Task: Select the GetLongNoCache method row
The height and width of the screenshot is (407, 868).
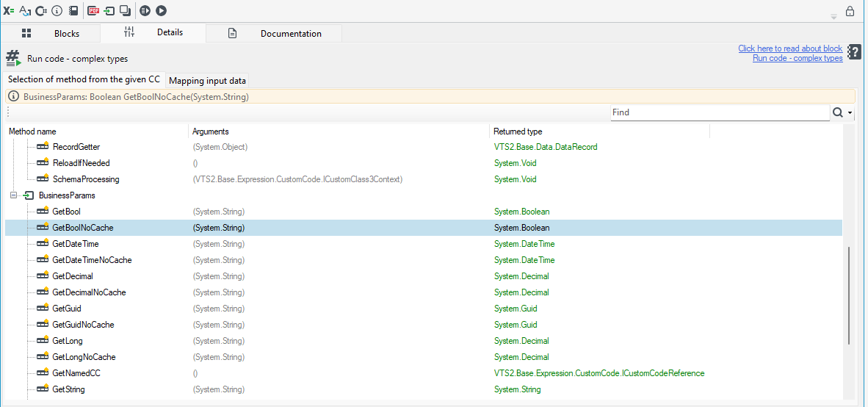Action: [424, 356]
